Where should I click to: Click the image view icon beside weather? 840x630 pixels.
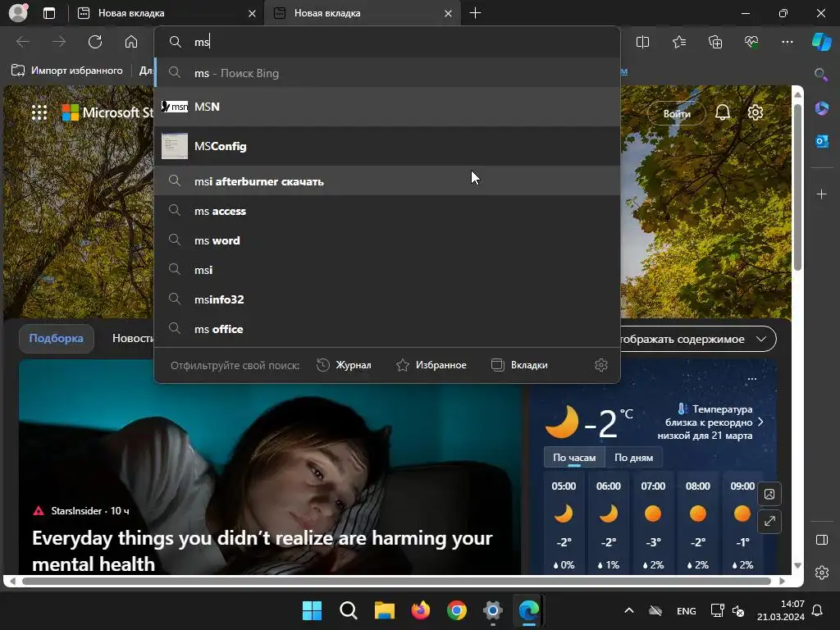coord(769,494)
